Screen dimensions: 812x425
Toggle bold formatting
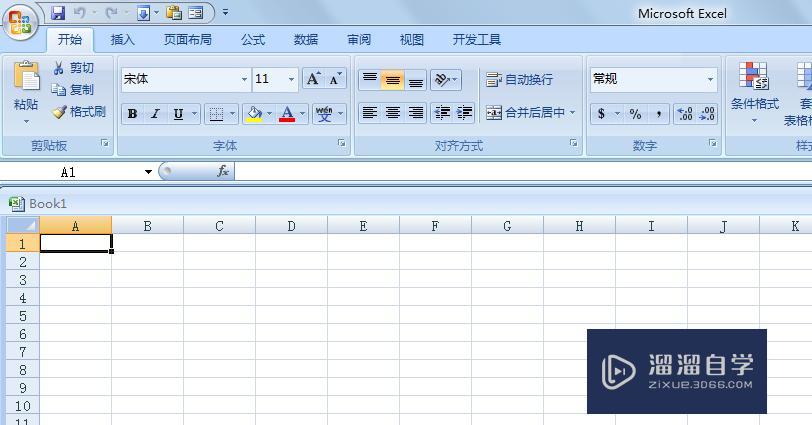pos(133,114)
